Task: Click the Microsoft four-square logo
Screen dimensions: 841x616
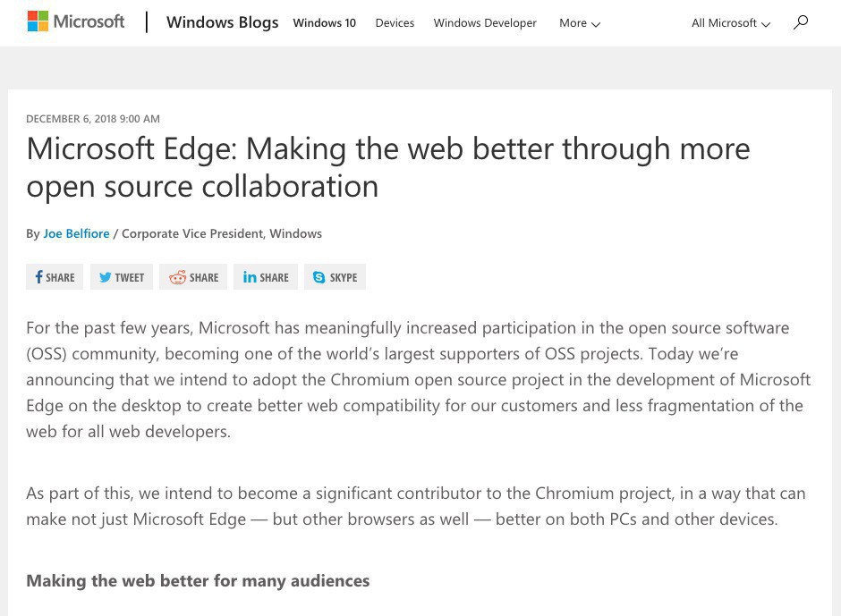Action: click(38, 21)
